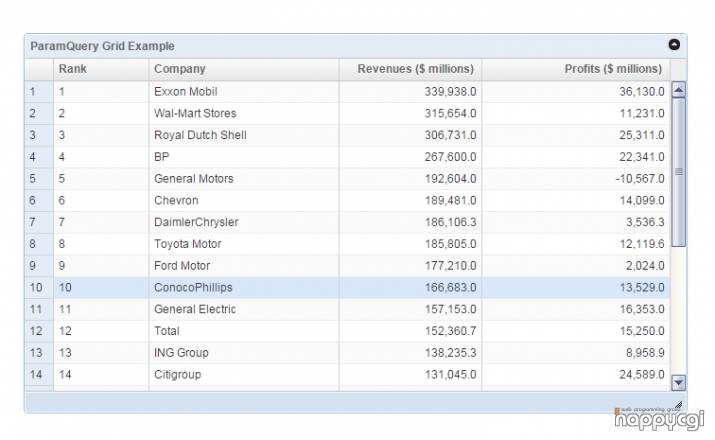Click revenue value 185,805.0

tap(451, 244)
